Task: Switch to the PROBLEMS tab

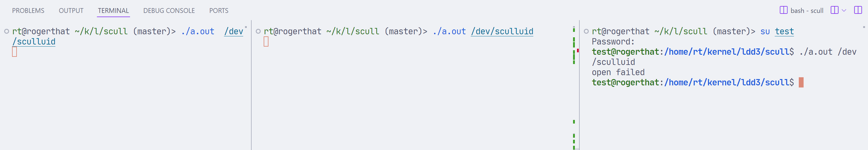Action: click(28, 11)
